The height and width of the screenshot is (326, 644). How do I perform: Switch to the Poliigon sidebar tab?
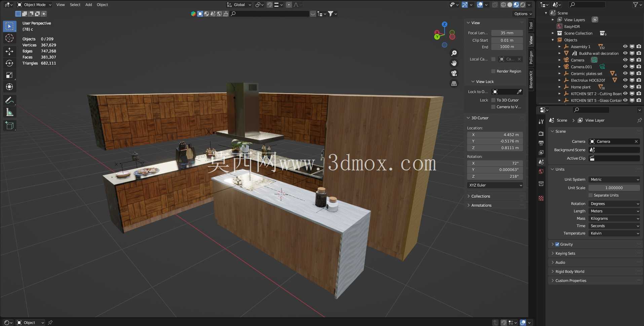click(531, 57)
